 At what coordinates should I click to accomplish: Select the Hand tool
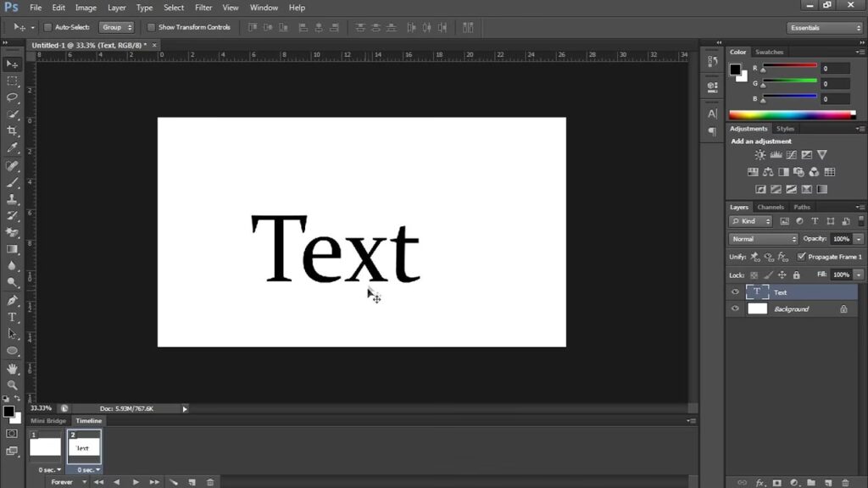point(12,369)
